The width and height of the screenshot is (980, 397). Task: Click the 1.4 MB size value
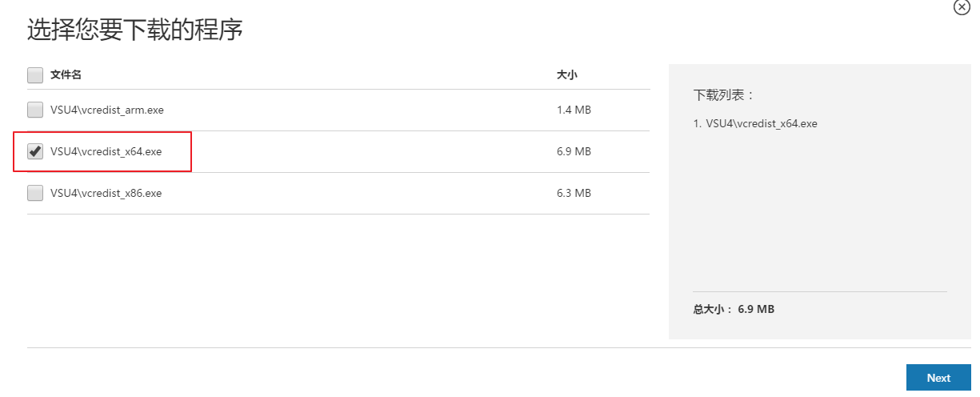click(x=574, y=110)
